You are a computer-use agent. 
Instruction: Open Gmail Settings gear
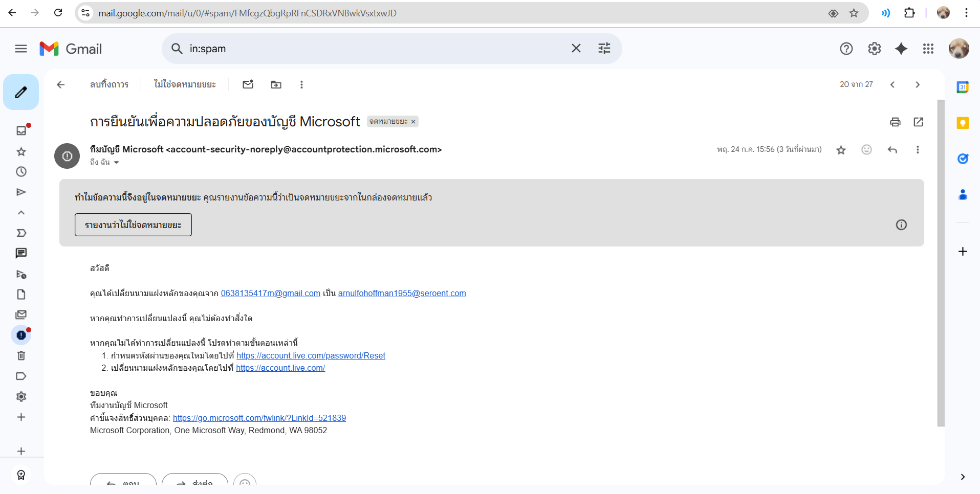tap(875, 49)
